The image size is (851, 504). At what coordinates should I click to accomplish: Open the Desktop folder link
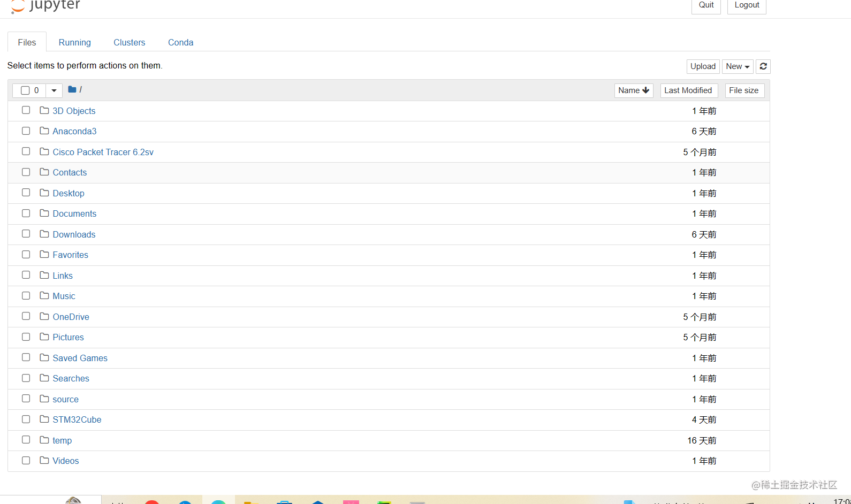click(x=69, y=193)
